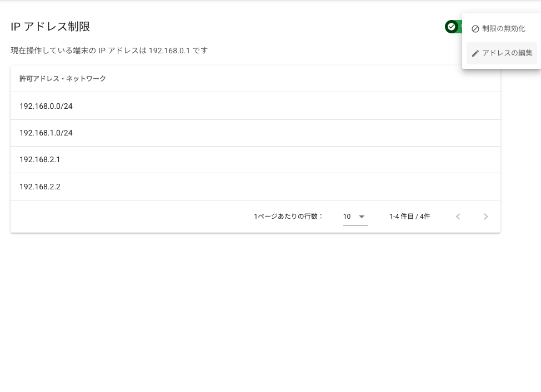Select the 制限の無効化 menu entry
The width and height of the screenshot is (541, 392).
coord(502,29)
